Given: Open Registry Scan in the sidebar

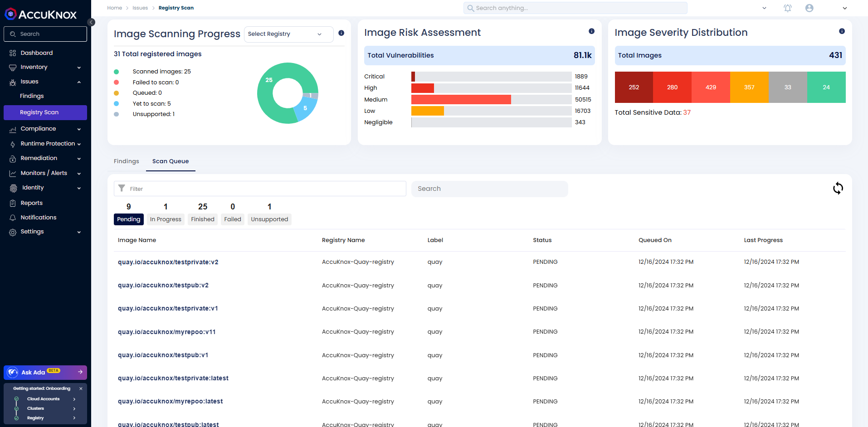Looking at the screenshot, I should tap(45, 112).
